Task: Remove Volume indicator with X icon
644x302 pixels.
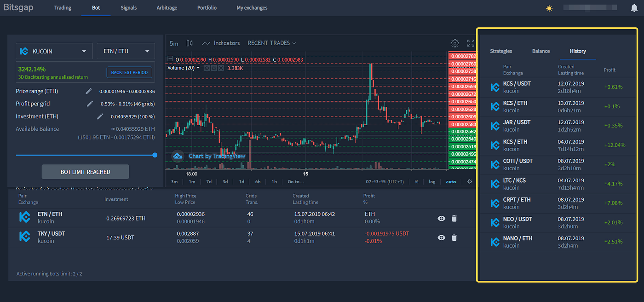Action: [221, 68]
